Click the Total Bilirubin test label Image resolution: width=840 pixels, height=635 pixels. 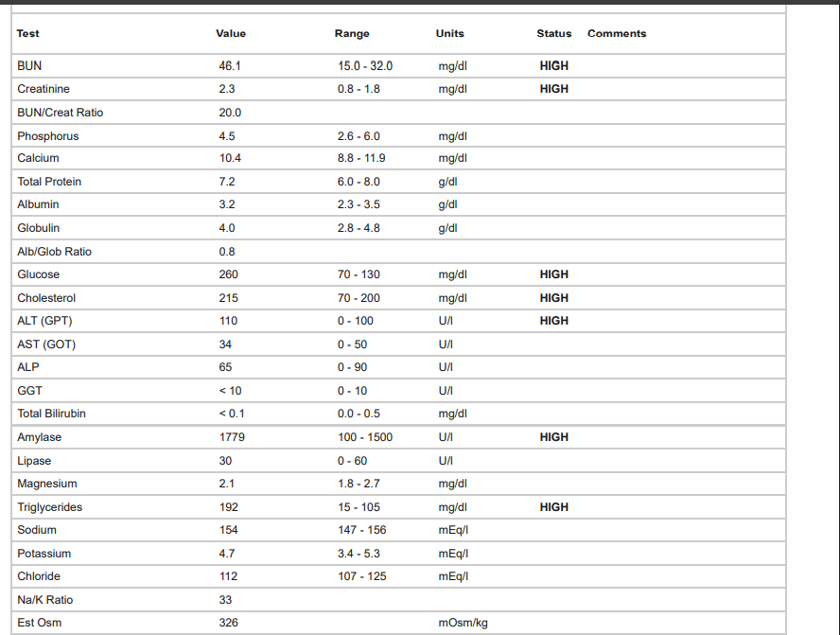pos(51,414)
